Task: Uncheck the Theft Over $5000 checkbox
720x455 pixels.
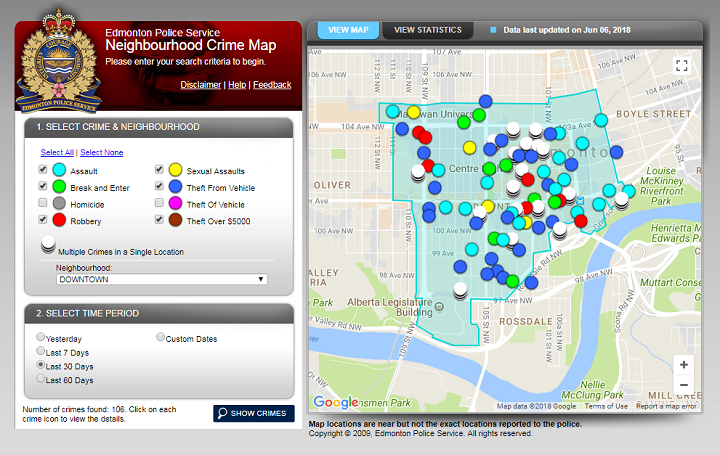Action: click(x=159, y=219)
